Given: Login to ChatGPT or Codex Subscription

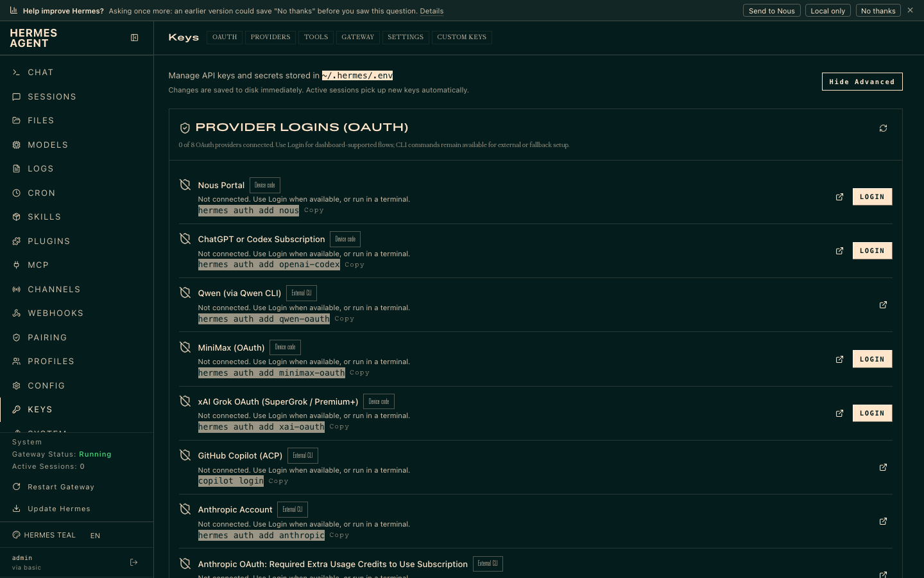Looking at the screenshot, I should pyautogui.click(x=872, y=251).
